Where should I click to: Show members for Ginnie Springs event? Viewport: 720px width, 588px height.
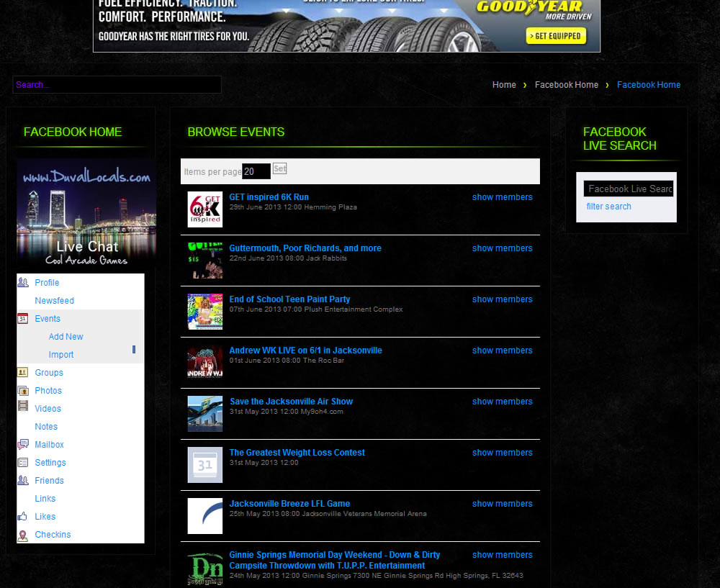pos(503,555)
